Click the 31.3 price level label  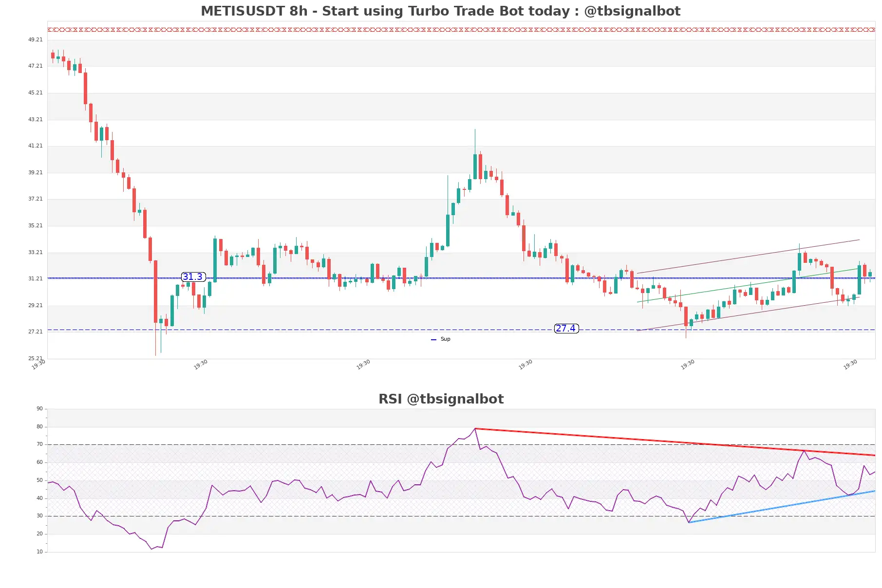(193, 277)
